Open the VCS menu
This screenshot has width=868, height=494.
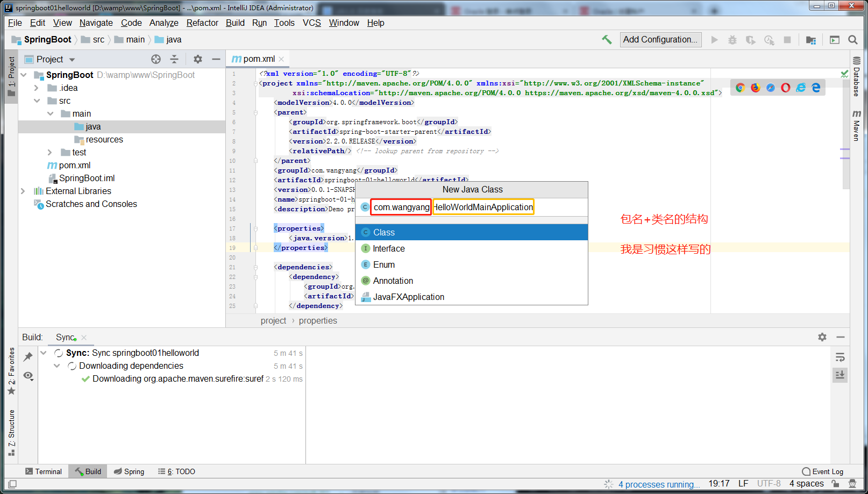tap(312, 23)
